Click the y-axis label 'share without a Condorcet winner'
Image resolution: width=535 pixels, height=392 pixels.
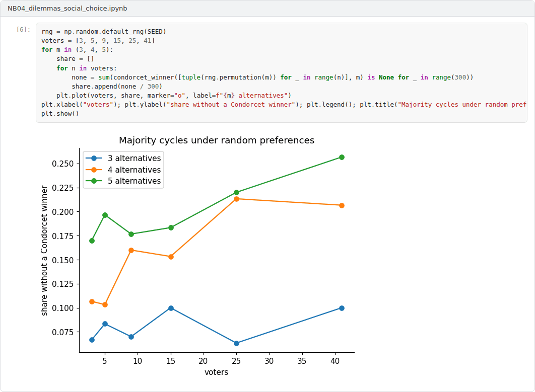point(44,251)
